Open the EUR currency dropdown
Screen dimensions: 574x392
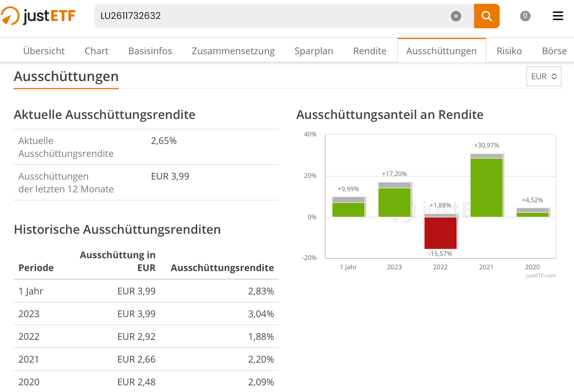point(544,76)
